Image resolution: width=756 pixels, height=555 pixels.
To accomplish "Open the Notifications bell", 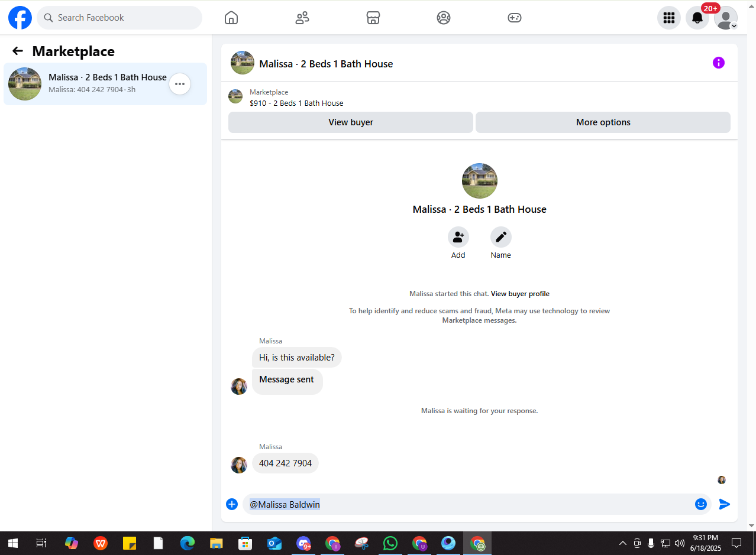I will [697, 18].
